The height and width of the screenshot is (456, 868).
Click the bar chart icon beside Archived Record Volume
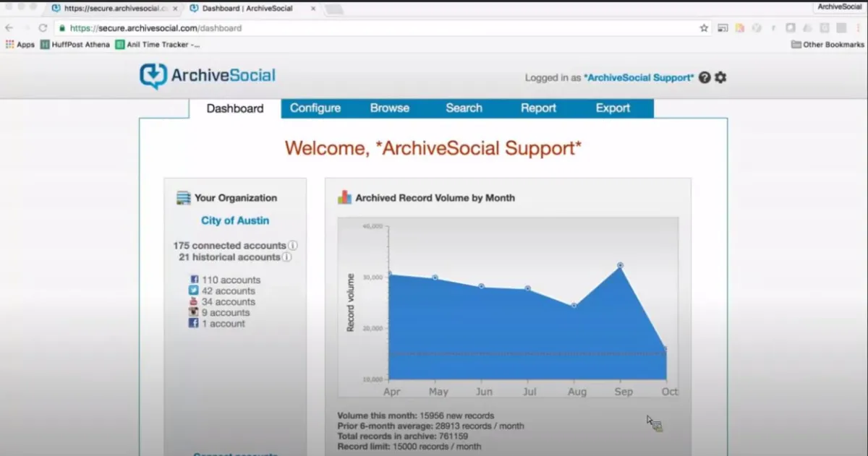pyautogui.click(x=345, y=197)
